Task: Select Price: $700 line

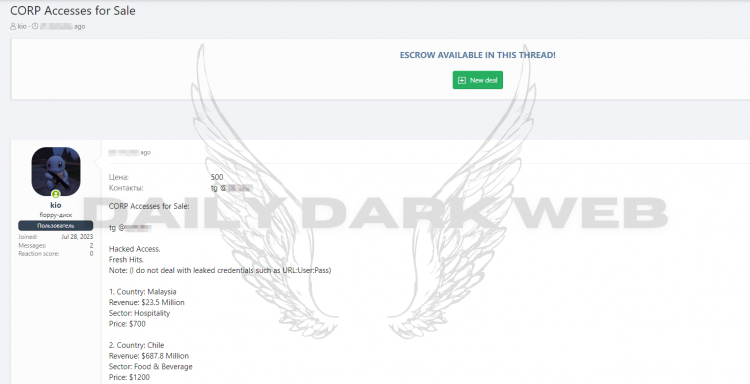Action: point(127,324)
